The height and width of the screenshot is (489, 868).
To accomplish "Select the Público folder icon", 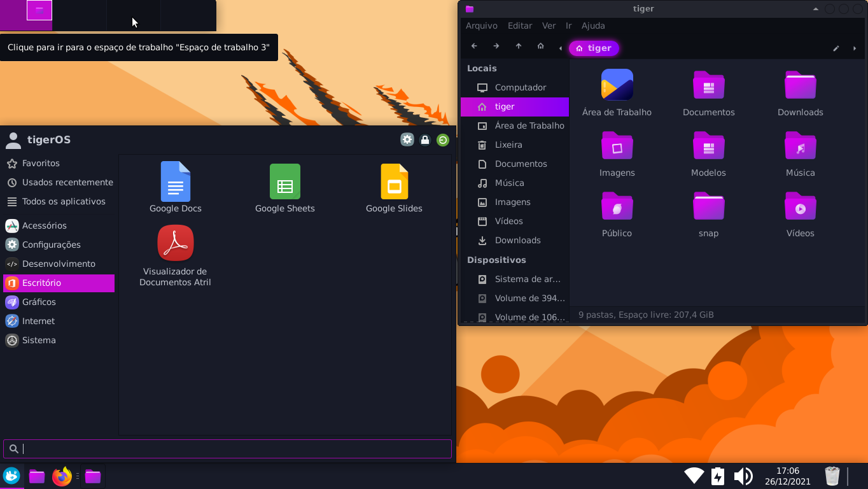I will coord(617,206).
